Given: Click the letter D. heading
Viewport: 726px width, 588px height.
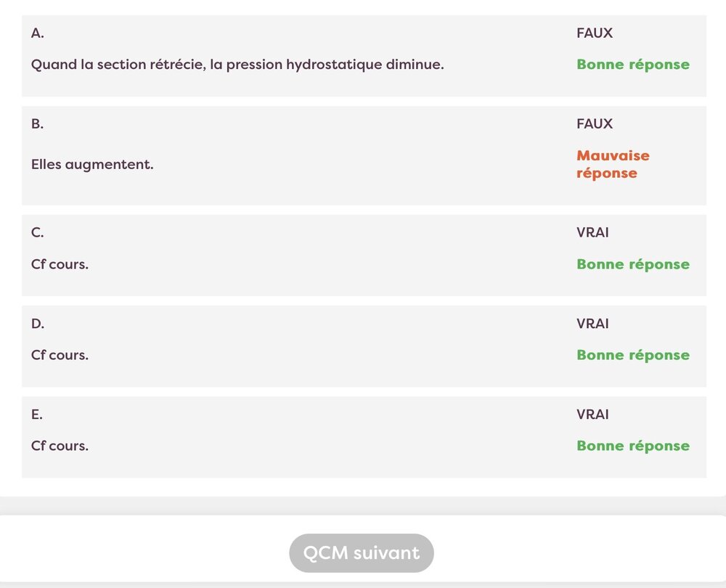Looking at the screenshot, I should click(x=38, y=324).
